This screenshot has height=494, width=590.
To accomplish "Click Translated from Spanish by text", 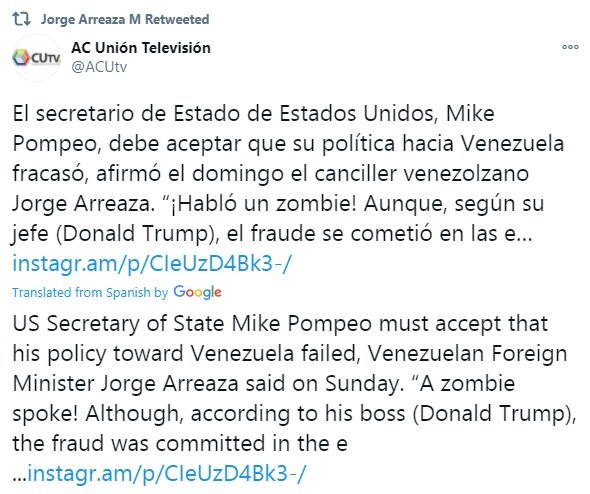I will [90, 293].
